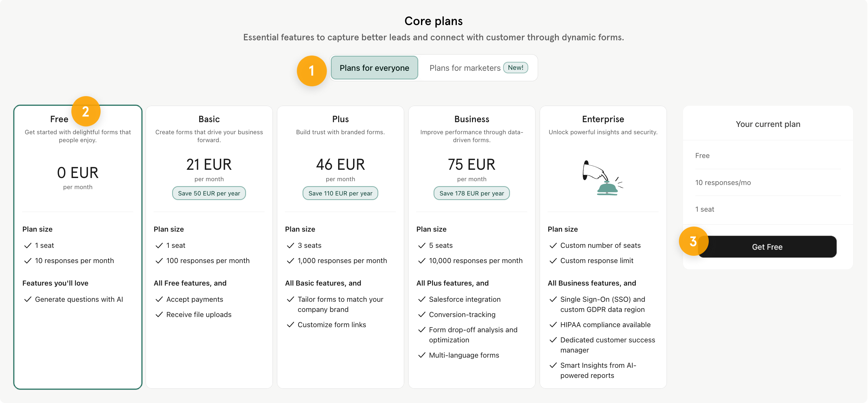Select the Free plan card
Viewport: 868px width, 403px height.
coord(78,247)
